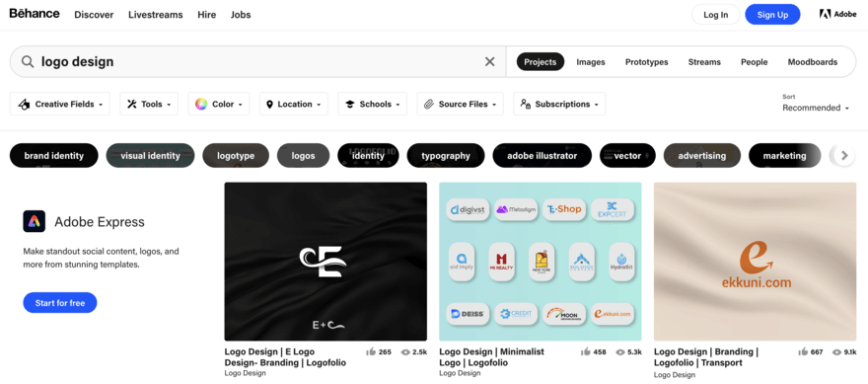Select the typography tag chip
868x384 pixels.
tap(446, 156)
